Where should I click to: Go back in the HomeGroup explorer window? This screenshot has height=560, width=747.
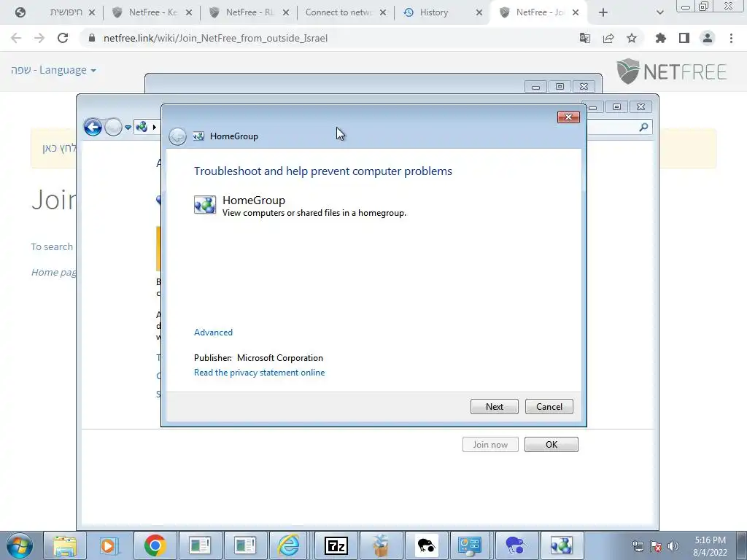[x=93, y=127]
